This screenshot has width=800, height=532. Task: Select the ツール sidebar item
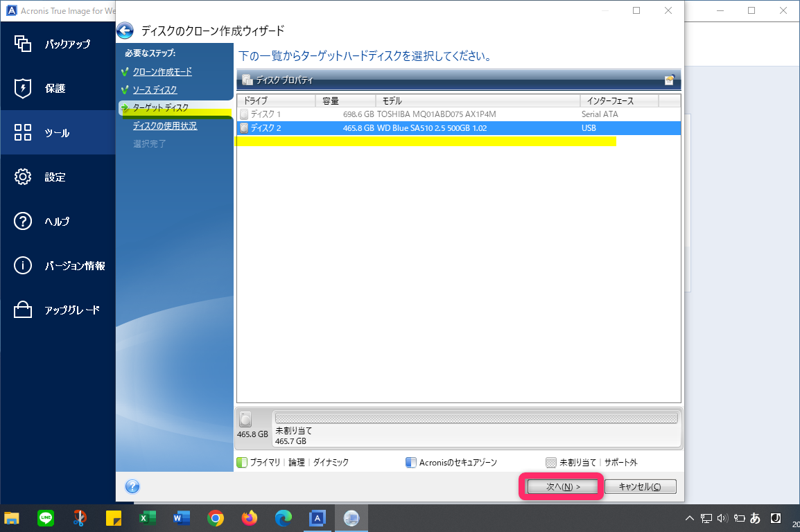(58, 132)
